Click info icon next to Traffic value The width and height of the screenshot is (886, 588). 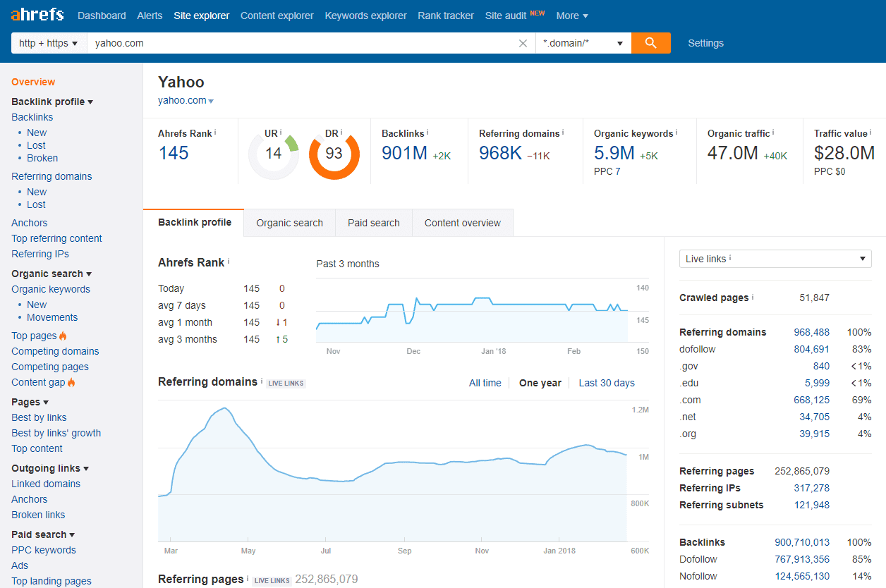871,133
